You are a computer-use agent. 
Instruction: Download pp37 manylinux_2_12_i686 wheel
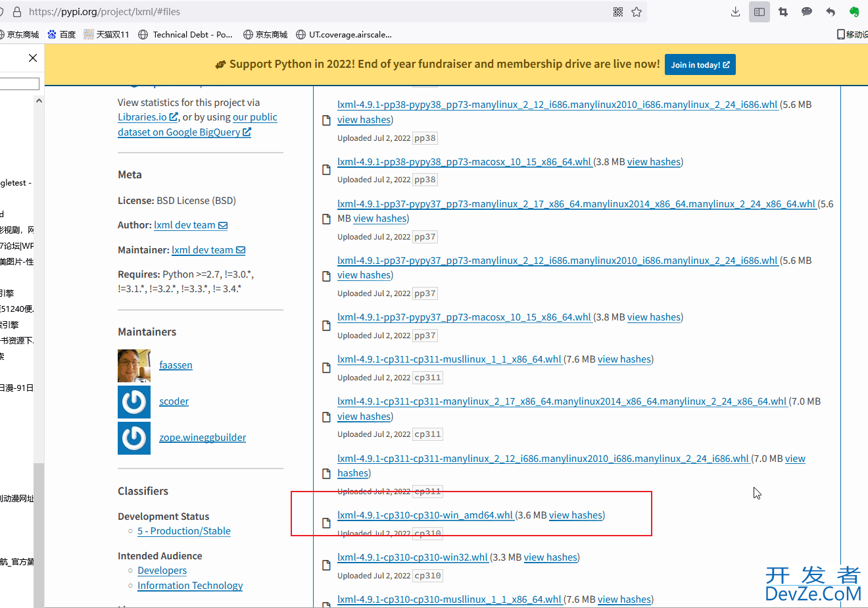point(558,261)
